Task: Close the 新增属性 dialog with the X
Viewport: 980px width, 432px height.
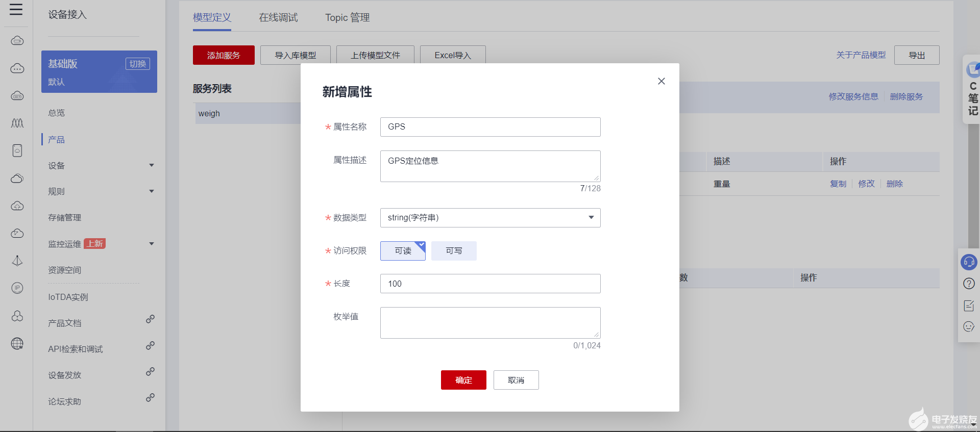Action: [661, 81]
